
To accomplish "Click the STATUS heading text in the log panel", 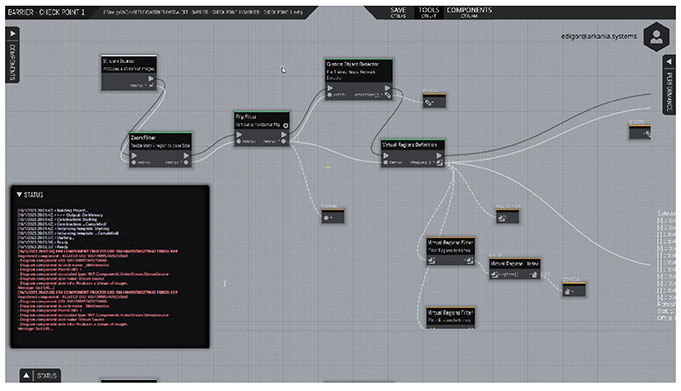I will pos(33,195).
